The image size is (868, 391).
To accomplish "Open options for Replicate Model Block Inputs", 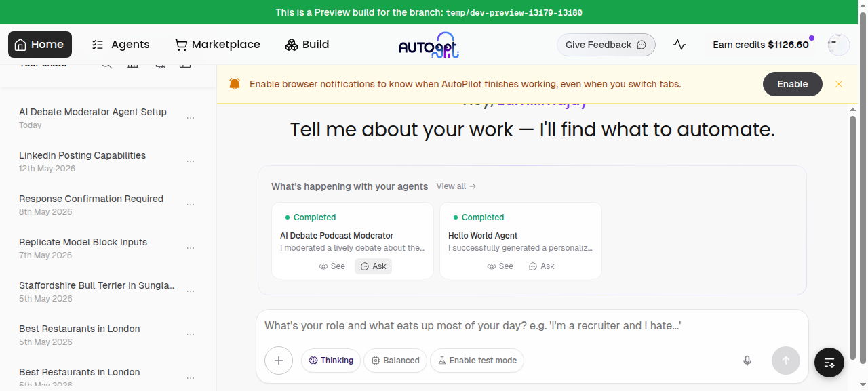I will pos(191,248).
